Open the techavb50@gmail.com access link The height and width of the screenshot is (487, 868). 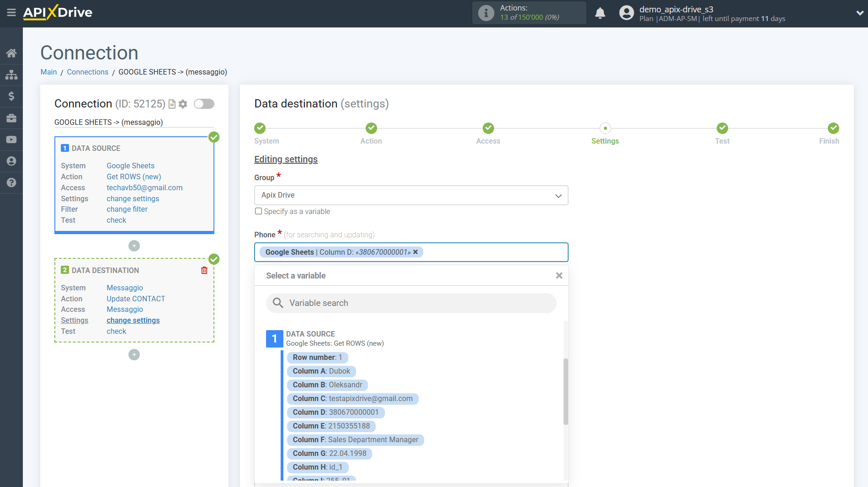tap(144, 187)
